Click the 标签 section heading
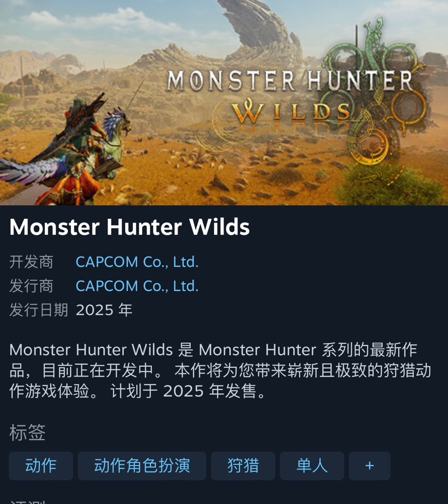 [28, 432]
